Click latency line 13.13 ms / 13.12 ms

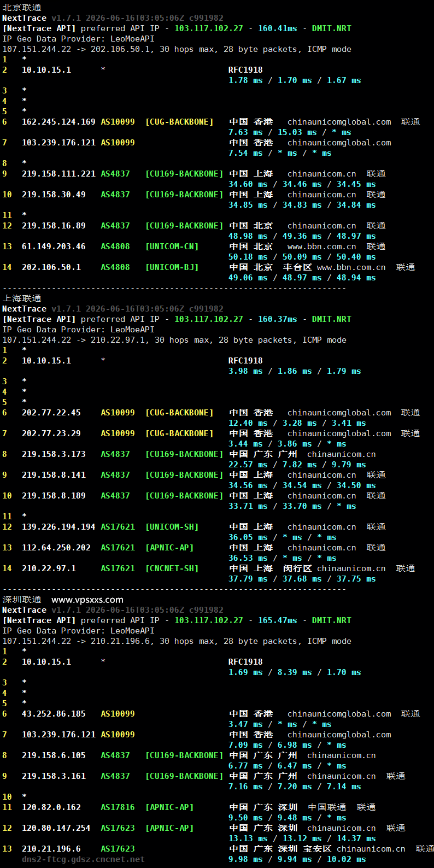302,838
